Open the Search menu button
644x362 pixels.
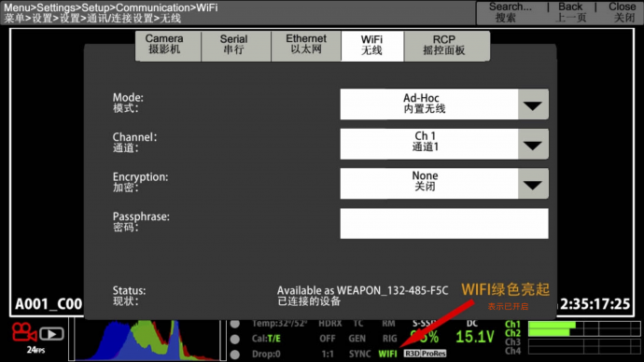tap(511, 12)
